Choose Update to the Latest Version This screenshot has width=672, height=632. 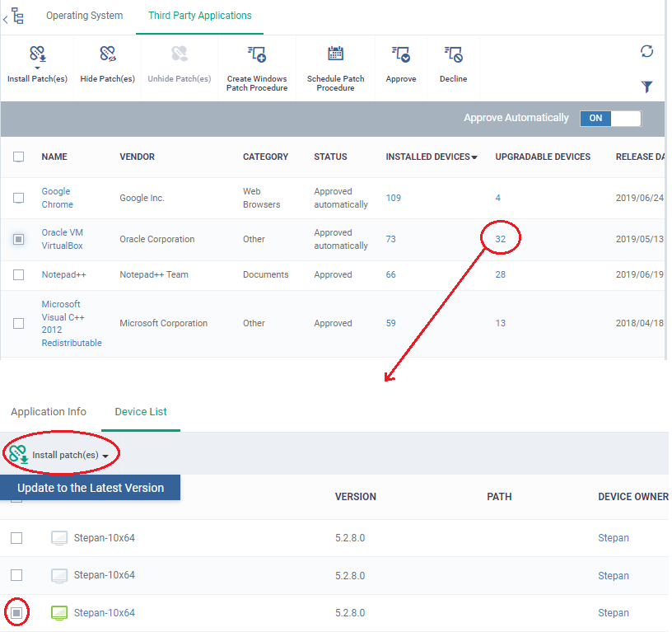pos(91,488)
